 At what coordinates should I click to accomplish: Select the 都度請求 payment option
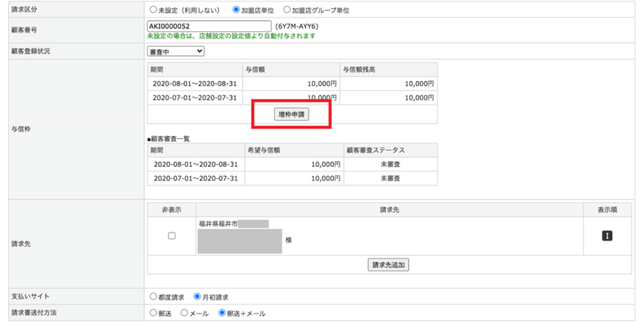pos(153,297)
